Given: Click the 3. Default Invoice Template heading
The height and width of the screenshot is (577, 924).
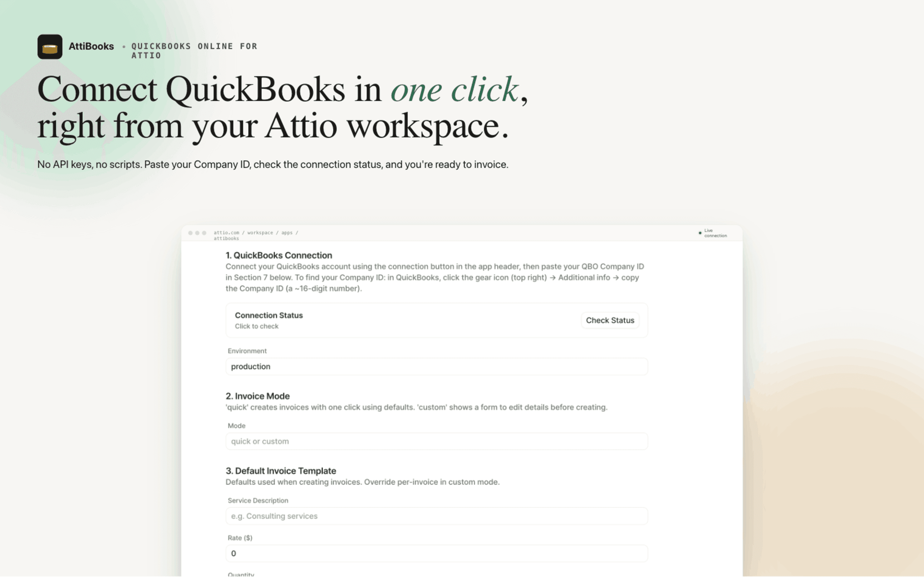Looking at the screenshot, I should [281, 471].
